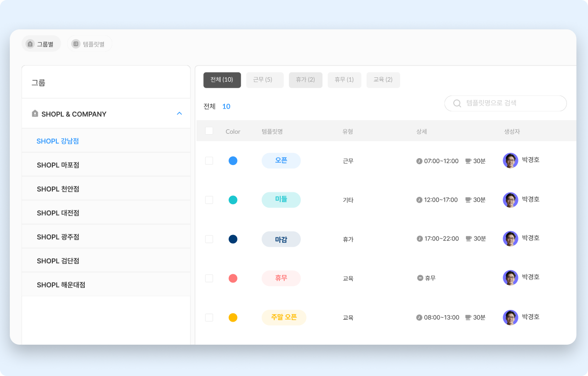Open the 주말 오픈 template tag
Viewport: 588px width, 376px height.
(x=284, y=317)
